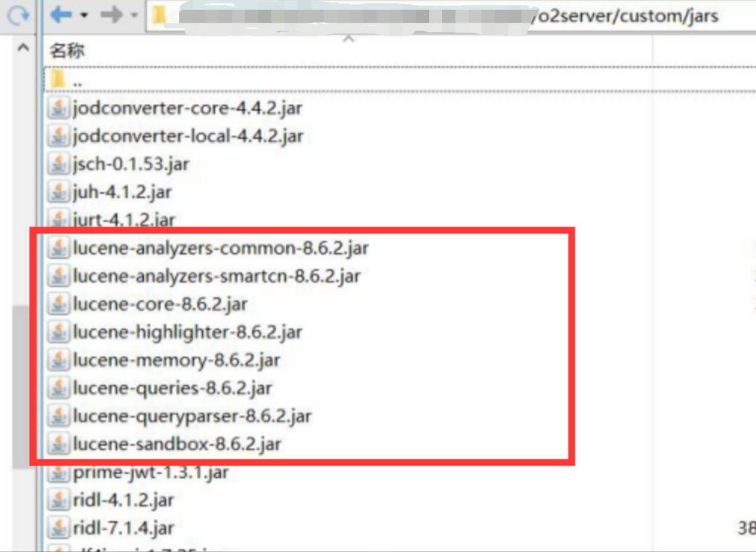Click the jar icon of lucene-analyzers-common-8.6.2.jar
The height and width of the screenshot is (552, 756).
(x=58, y=248)
